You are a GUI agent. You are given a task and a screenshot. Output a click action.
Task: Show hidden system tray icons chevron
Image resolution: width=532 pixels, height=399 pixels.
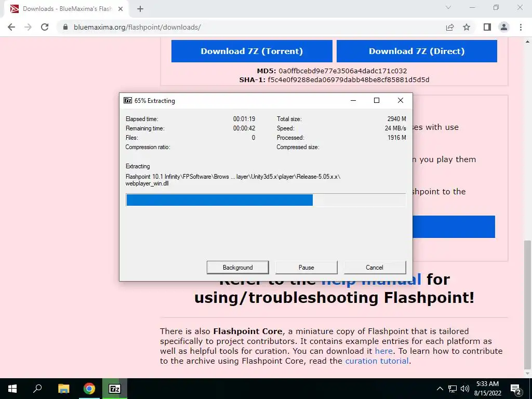tap(440, 389)
